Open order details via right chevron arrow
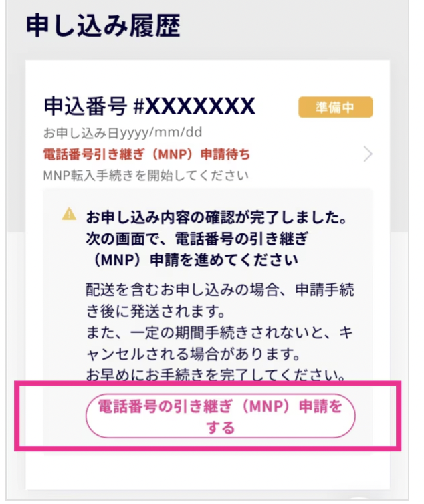Viewport: 424px width, 504px height. tap(368, 154)
